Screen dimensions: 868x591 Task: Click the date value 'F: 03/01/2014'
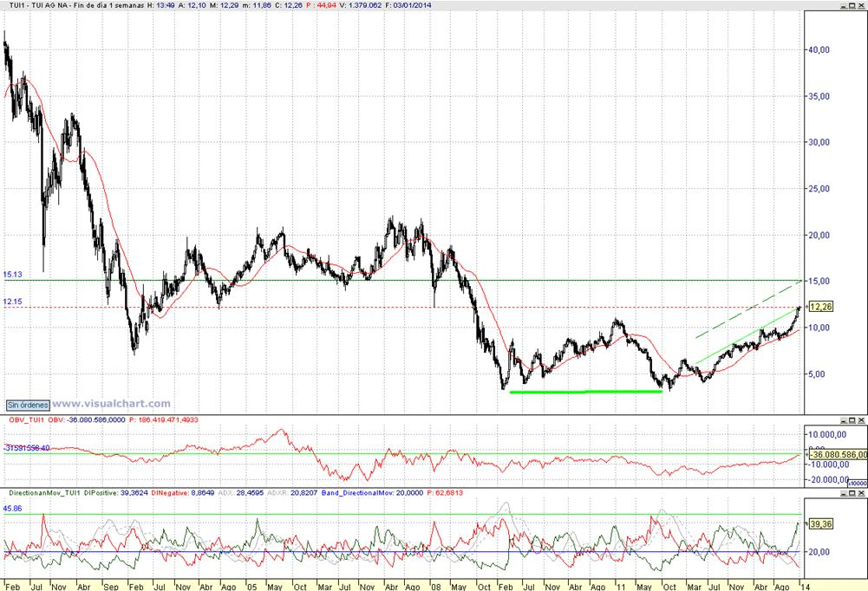coord(408,5)
